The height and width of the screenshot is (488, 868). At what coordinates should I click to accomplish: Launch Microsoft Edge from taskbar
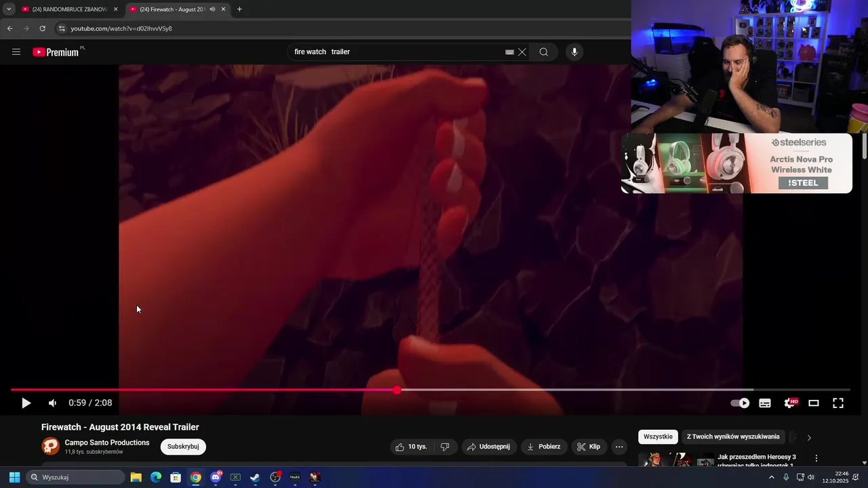pyautogui.click(x=156, y=477)
